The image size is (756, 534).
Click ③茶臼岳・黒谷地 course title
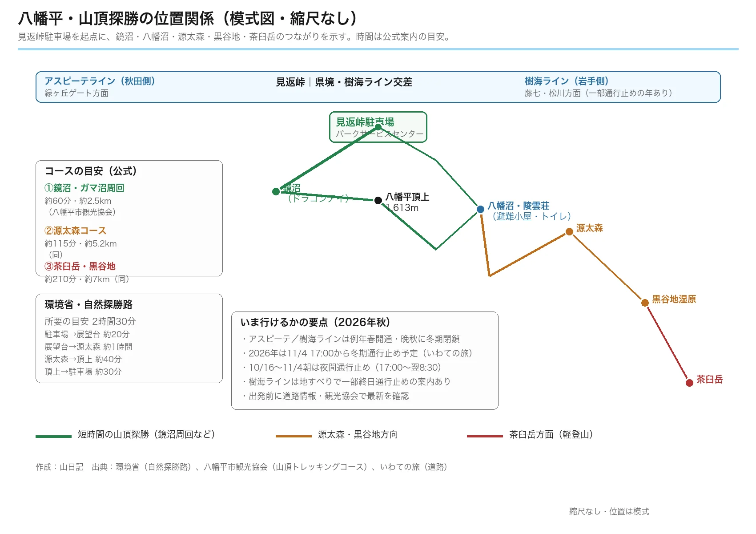(x=80, y=266)
